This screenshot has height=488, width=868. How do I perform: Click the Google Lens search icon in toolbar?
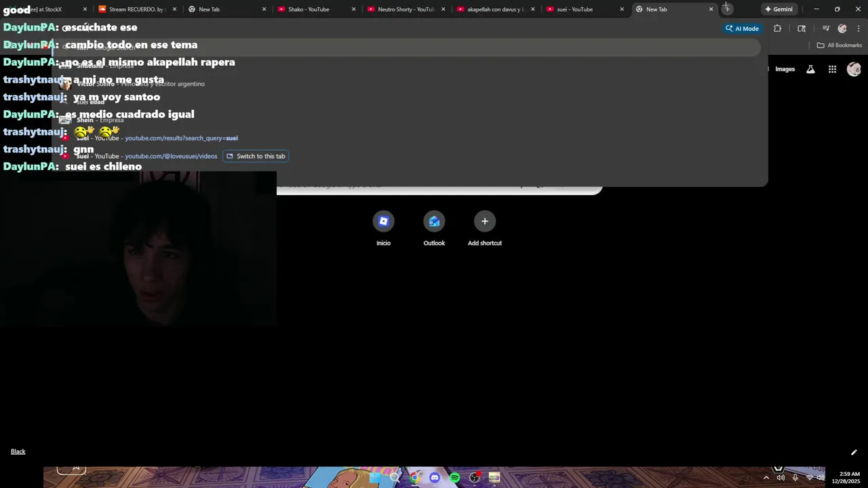click(802, 28)
